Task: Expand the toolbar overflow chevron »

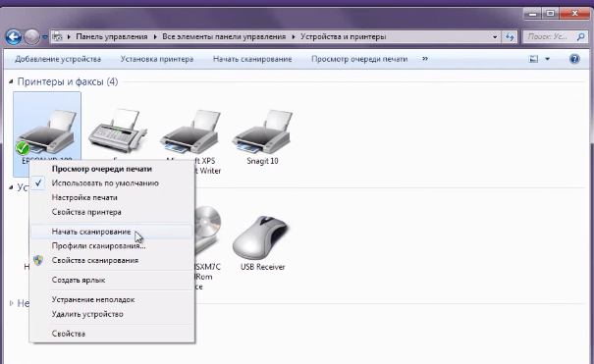Action: tap(425, 59)
